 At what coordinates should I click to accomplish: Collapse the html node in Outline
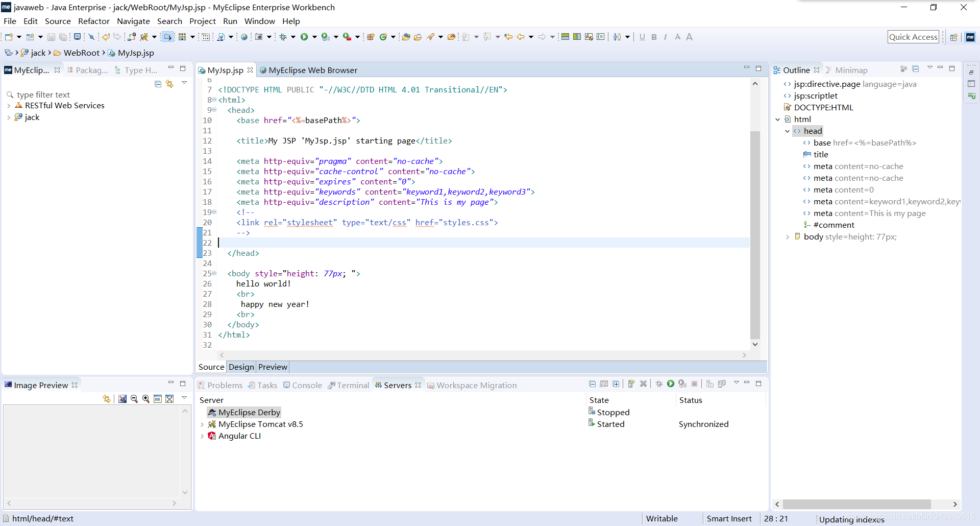pyautogui.click(x=778, y=119)
